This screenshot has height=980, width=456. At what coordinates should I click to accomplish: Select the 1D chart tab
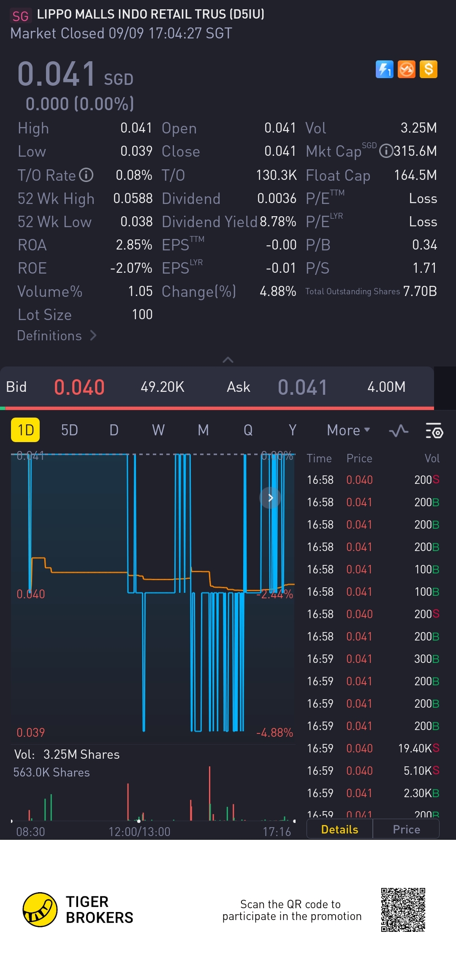point(25,430)
